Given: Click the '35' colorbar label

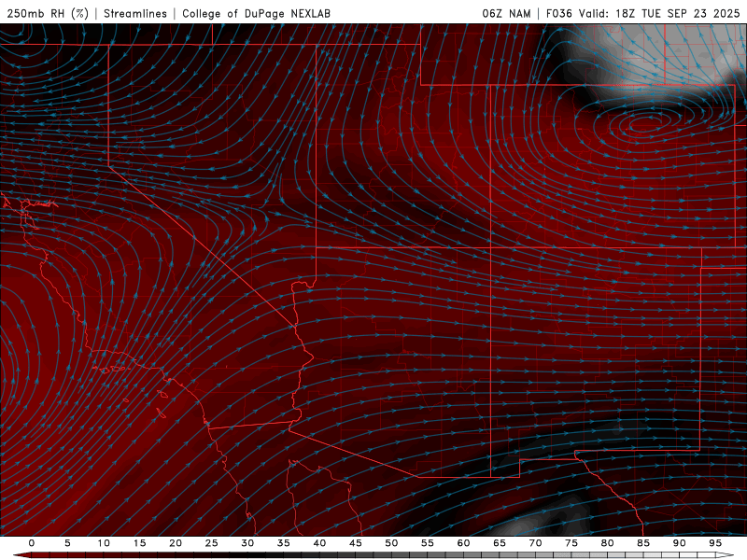Looking at the screenshot, I should 284,543.
